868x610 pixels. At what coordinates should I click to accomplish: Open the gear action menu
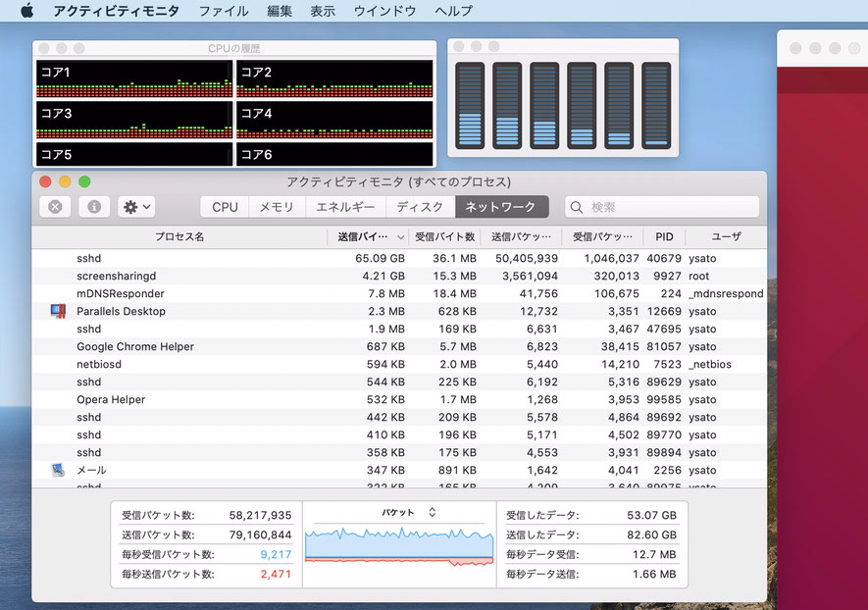coord(136,207)
